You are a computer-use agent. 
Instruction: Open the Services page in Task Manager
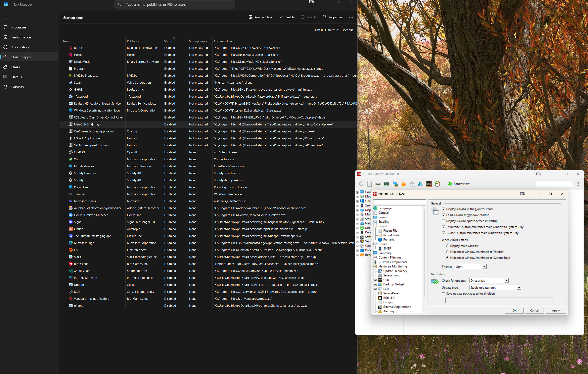point(17,87)
